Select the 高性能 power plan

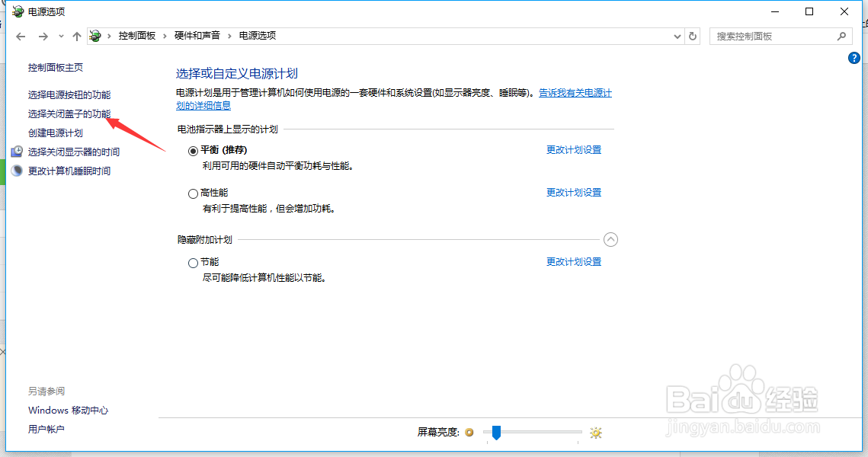[x=194, y=193]
